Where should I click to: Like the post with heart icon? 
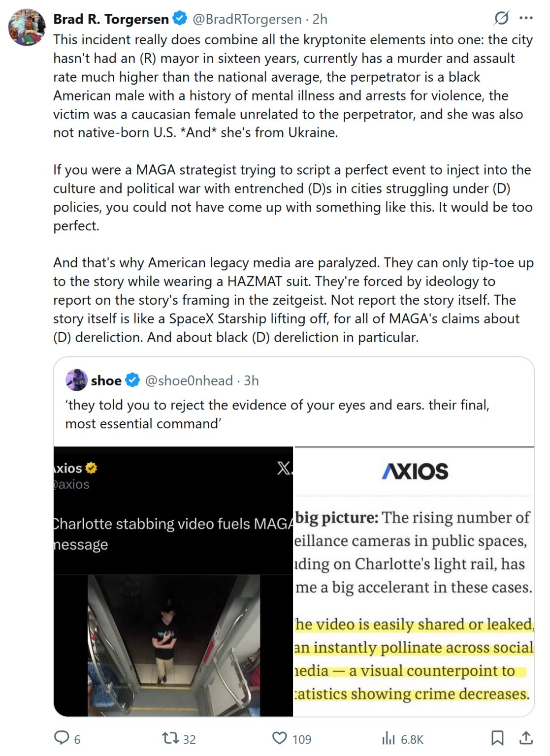(x=280, y=738)
